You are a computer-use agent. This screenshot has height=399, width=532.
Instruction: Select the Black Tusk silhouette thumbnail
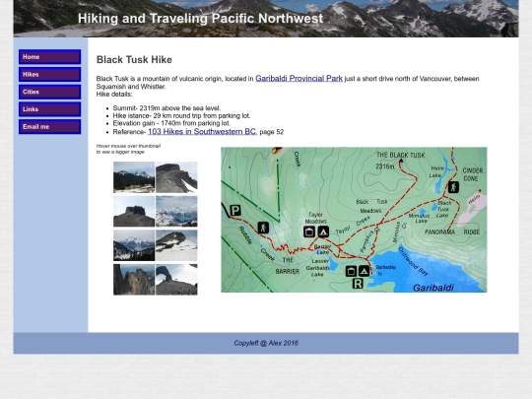click(x=134, y=212)
